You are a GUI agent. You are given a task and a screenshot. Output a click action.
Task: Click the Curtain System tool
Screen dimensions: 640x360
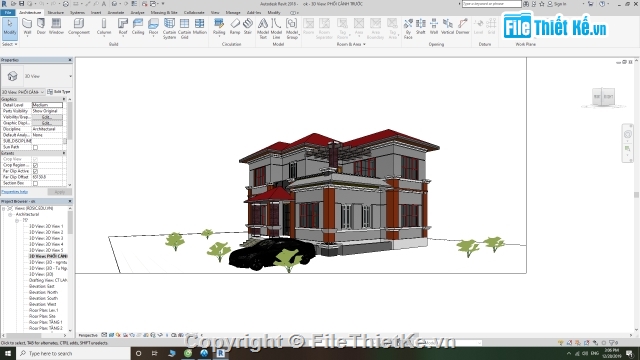click(x=169, y=29)
